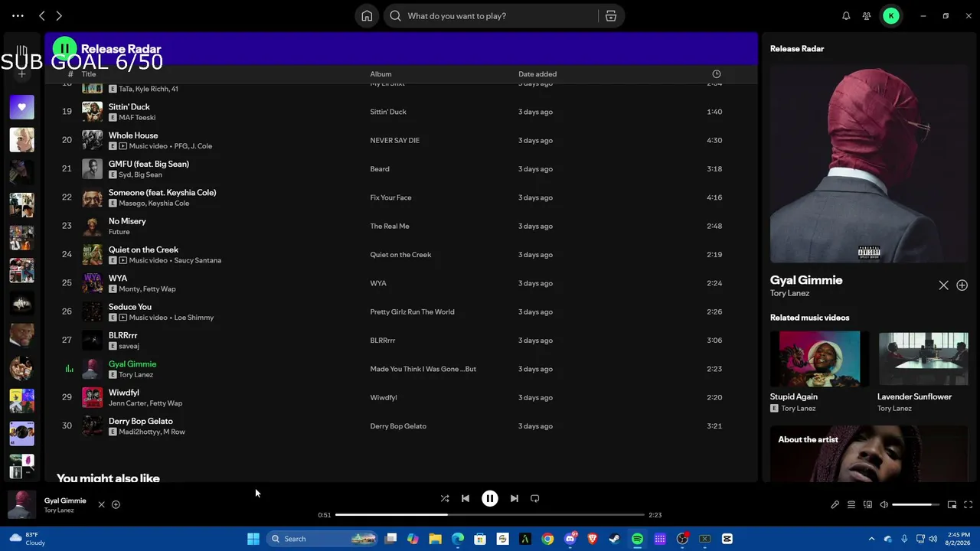
Task: Sort by the Album column header
Action: coord(381,74)
